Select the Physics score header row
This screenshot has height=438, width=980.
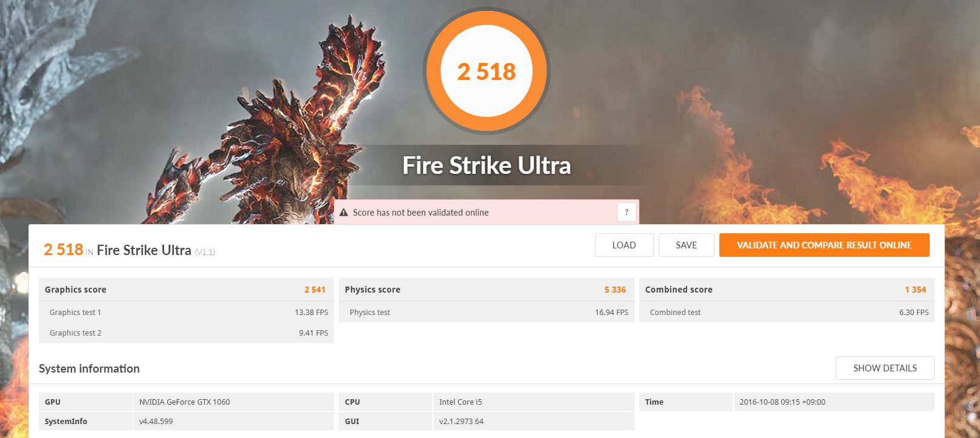487,290
